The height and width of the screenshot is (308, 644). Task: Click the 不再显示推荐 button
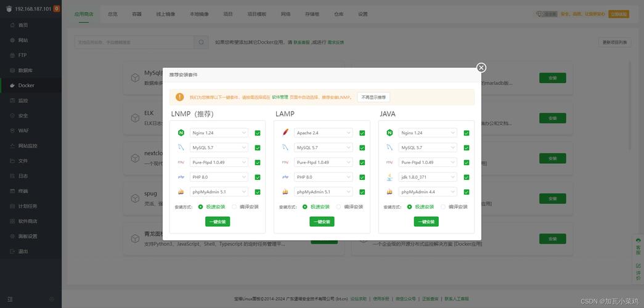[x=373, y=97]
